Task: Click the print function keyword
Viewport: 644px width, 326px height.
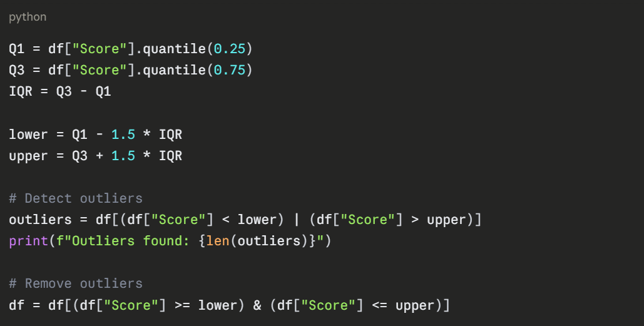Action: pos(28,241)
